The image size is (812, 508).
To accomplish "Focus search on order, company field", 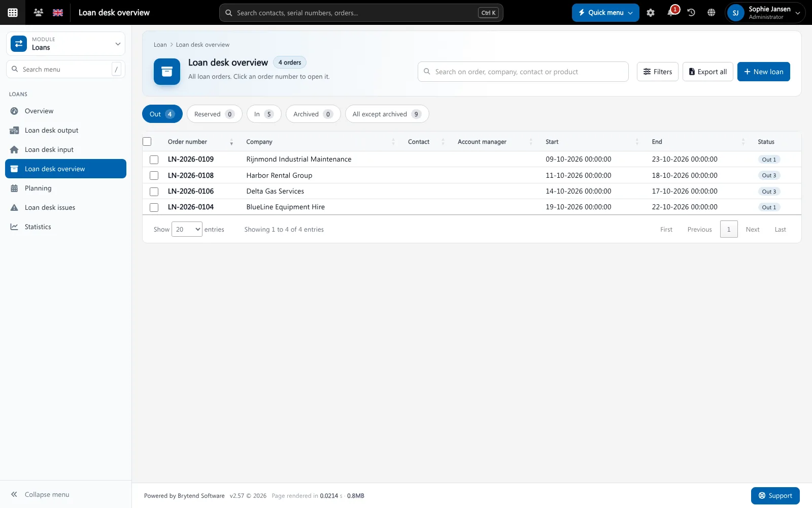I will point(523,72).
